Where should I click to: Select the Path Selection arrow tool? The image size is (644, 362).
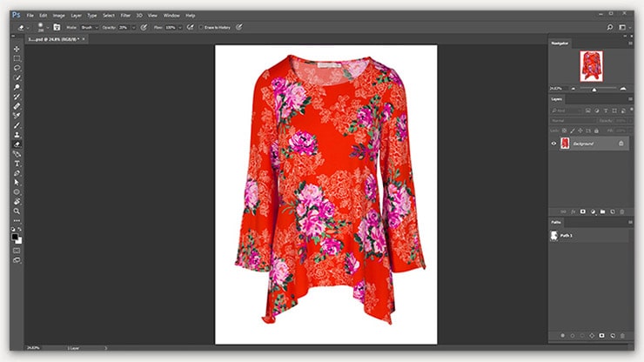click(17, 183)
